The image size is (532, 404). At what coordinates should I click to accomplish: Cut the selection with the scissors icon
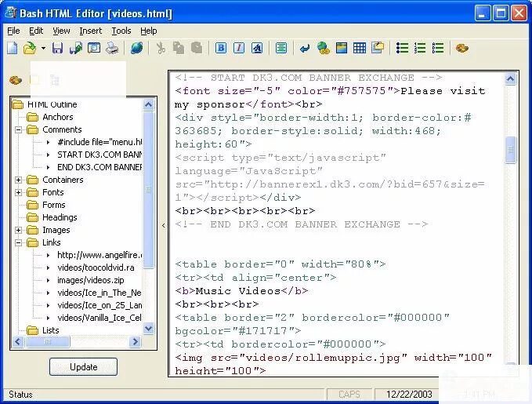point(161,48)
